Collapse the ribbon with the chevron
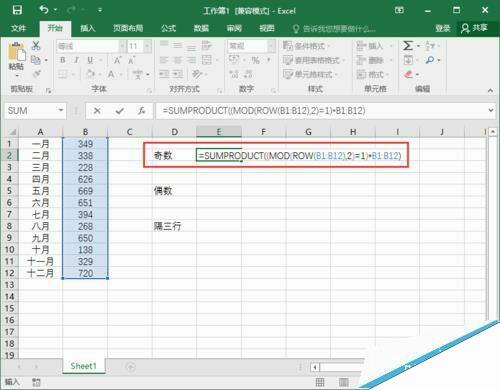This screenshot has width=500, height=390. 490,90
